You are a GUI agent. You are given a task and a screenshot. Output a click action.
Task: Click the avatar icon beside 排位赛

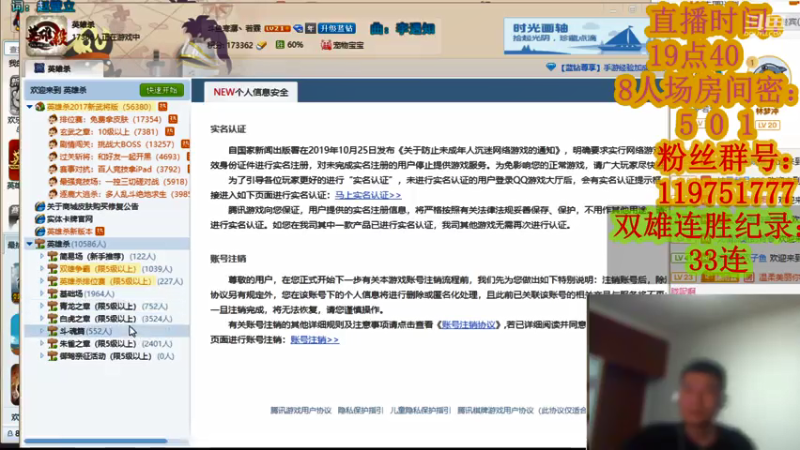point(53,119)
